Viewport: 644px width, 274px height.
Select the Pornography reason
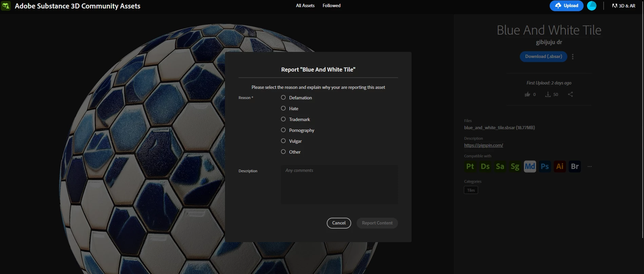point(283,130)
